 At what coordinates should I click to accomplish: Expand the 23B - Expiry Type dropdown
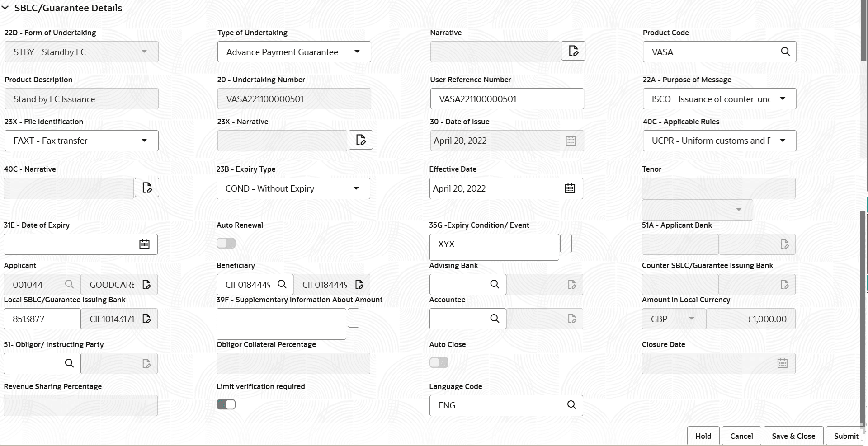[356, 188]
